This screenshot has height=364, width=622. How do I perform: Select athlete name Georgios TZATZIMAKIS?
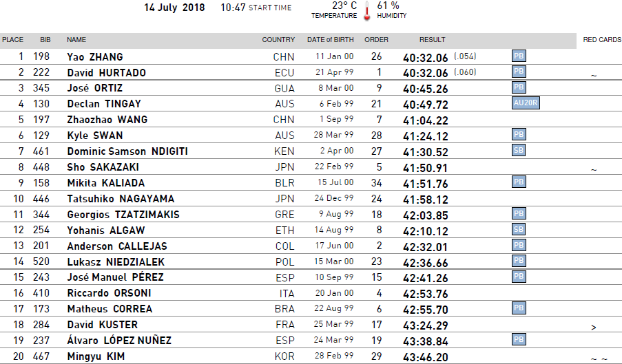click(x=123, y=215)
